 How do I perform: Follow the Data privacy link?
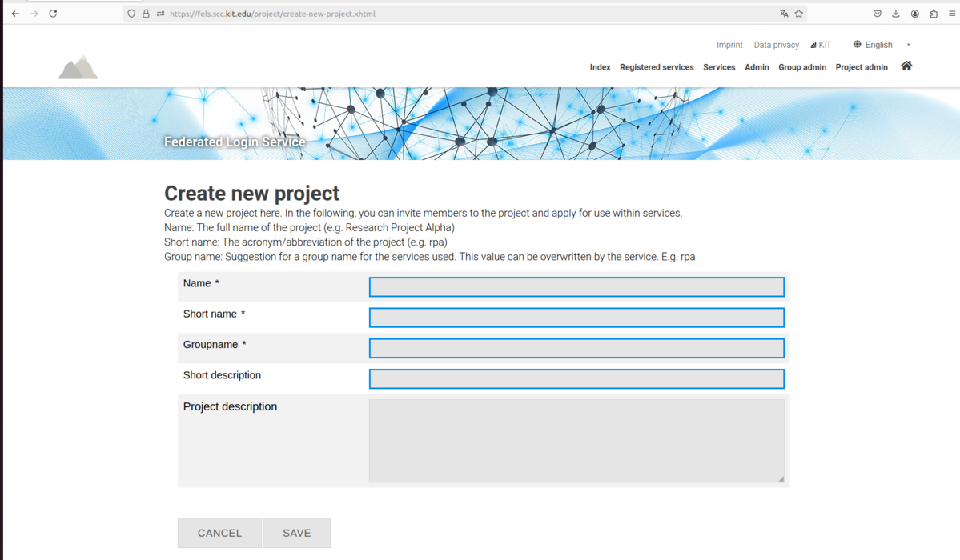[777, 45]
